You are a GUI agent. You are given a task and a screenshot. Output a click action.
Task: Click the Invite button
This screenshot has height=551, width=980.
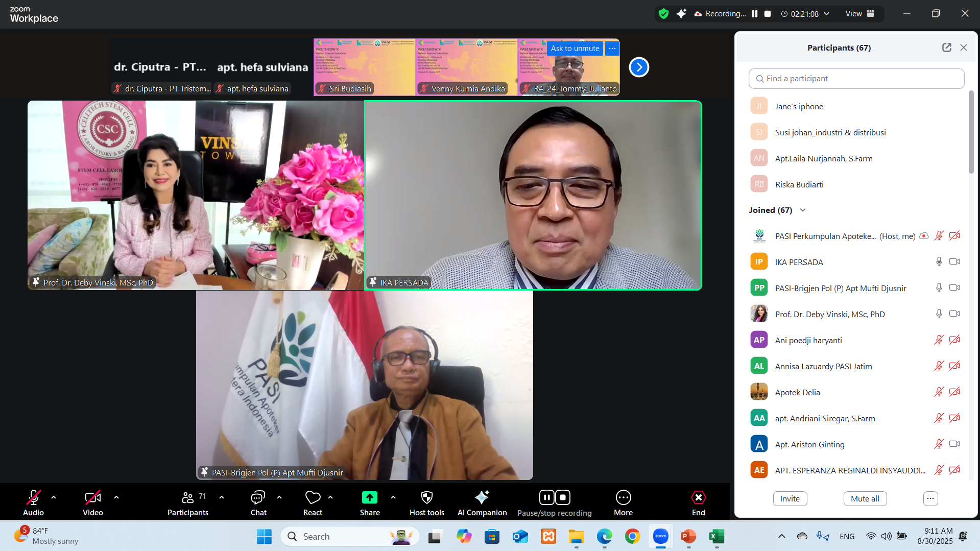tap(790, 498)
